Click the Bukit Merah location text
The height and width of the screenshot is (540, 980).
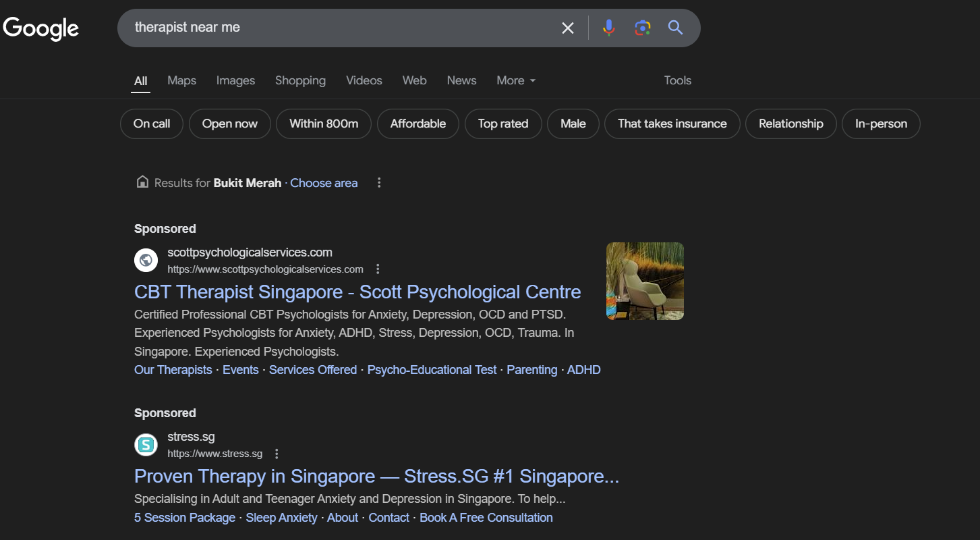click(248, 183)
